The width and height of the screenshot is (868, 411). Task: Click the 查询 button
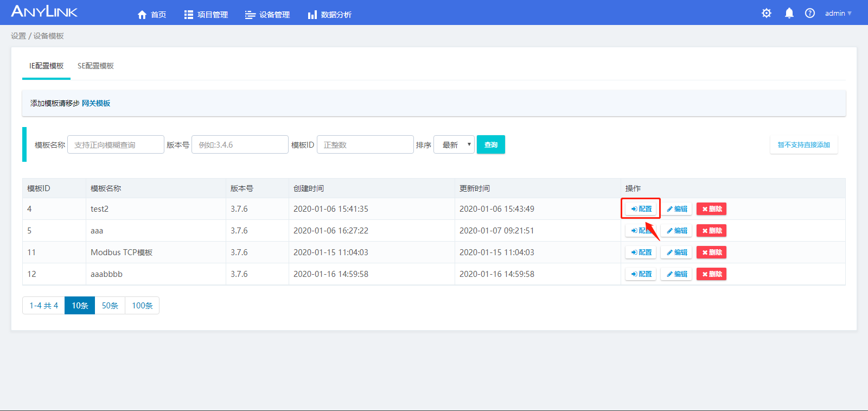491,144
